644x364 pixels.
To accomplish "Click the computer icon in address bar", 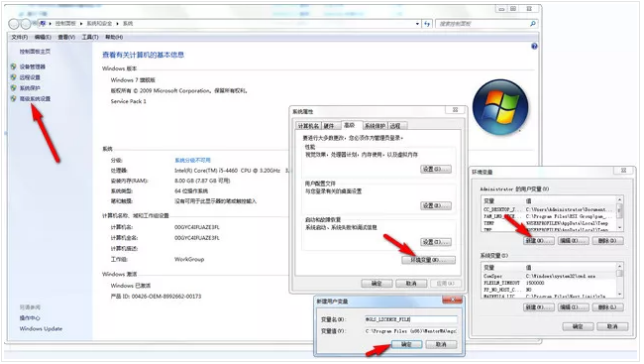I will click(42, 23).
